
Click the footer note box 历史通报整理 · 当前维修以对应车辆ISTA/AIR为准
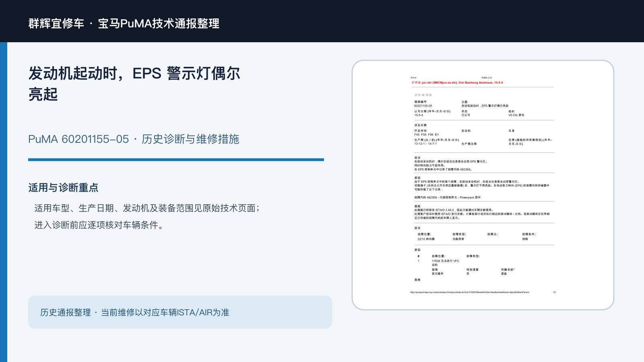coord(180,312)
